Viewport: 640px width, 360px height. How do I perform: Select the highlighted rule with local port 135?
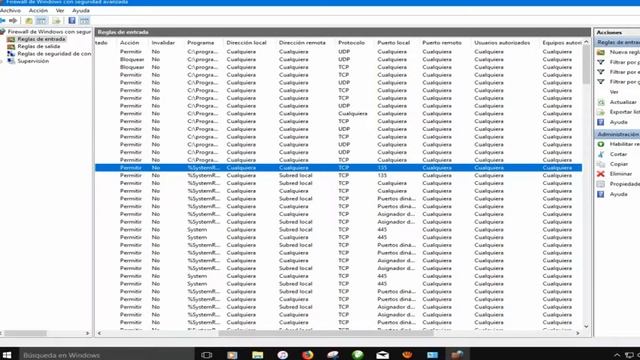(338, 168)
